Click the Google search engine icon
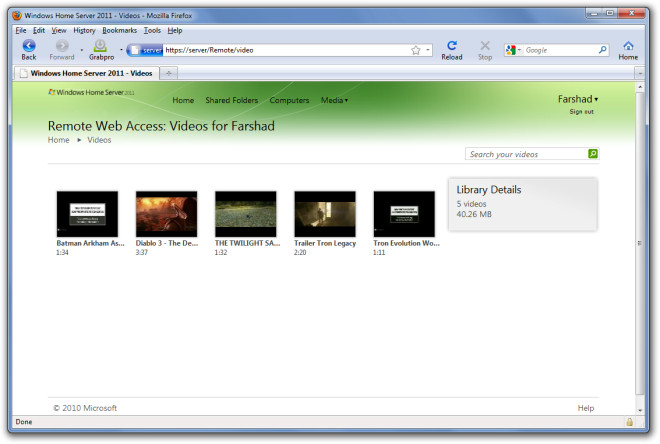The image size is (660, 444). pyautogui.click(x=511, y=50)
